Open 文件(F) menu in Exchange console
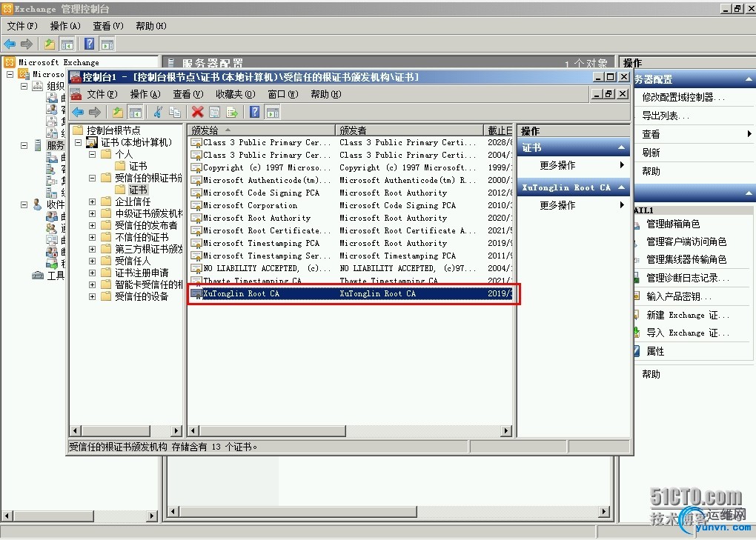 [x=22, y=26]
